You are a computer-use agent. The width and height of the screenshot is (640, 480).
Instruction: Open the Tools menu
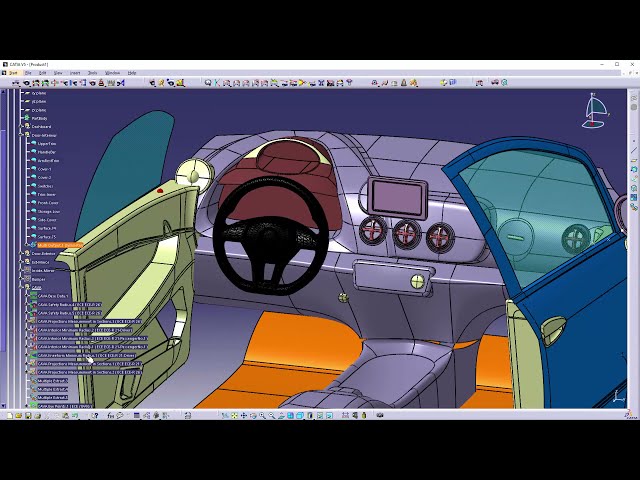(x=93, y=73)
